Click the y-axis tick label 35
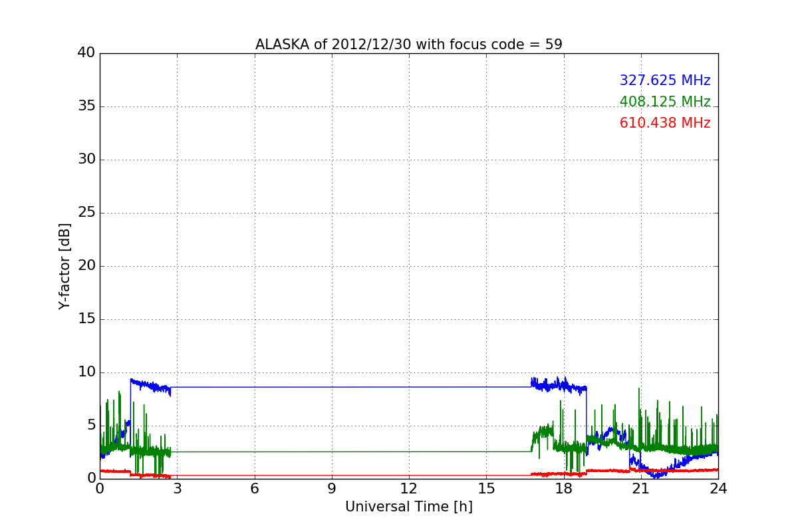Screen dimensions: 798x532 point(86,106)
